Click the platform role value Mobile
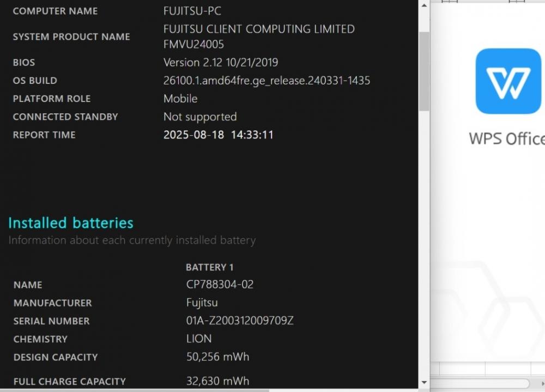Viewport: 545px width, 392px height. tap(180, 99)
